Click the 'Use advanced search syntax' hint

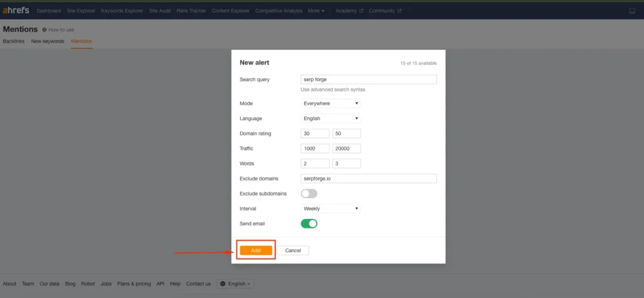333,89
